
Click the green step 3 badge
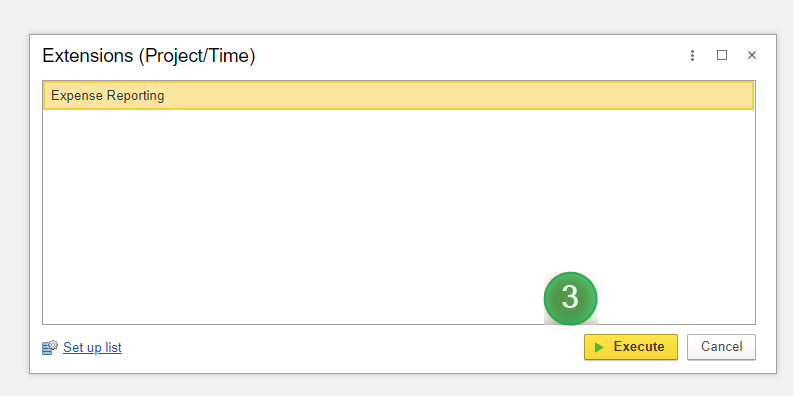570,298
